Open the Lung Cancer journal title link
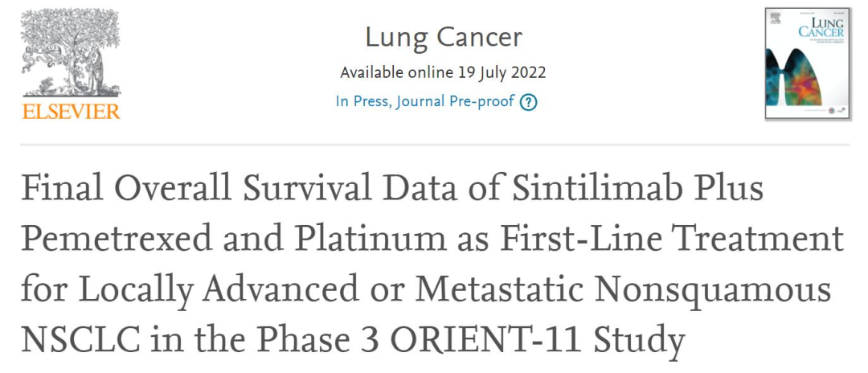The height and width of the screenshot is (373, 868). tap(443, 37)
